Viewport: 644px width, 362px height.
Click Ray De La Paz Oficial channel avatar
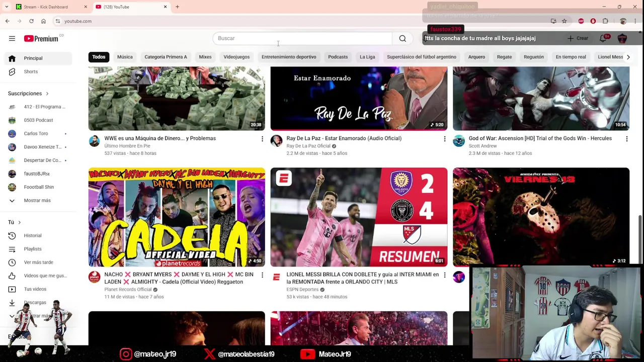pos(276,141)
